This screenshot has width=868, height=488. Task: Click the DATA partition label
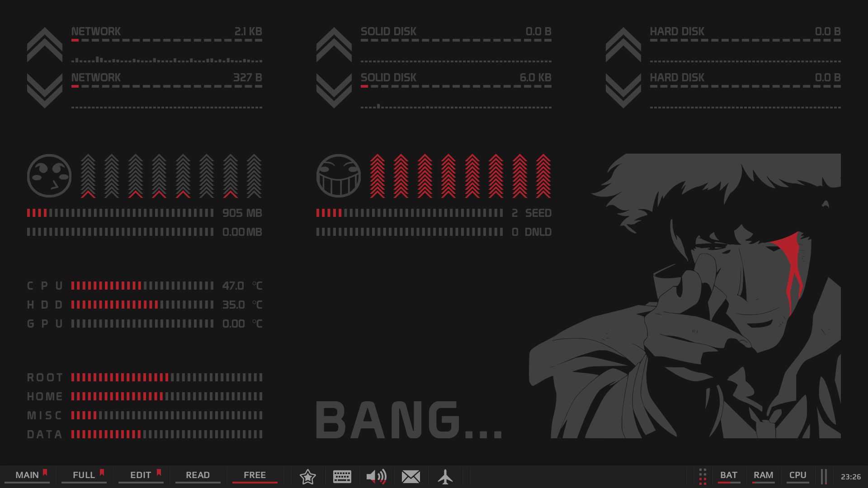(44, 434)
